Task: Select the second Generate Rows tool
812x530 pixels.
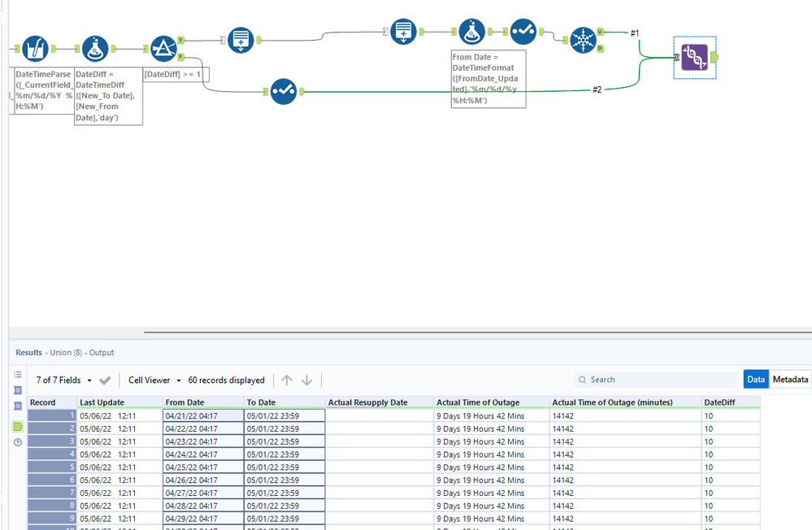Action: [x=403, y=32]
